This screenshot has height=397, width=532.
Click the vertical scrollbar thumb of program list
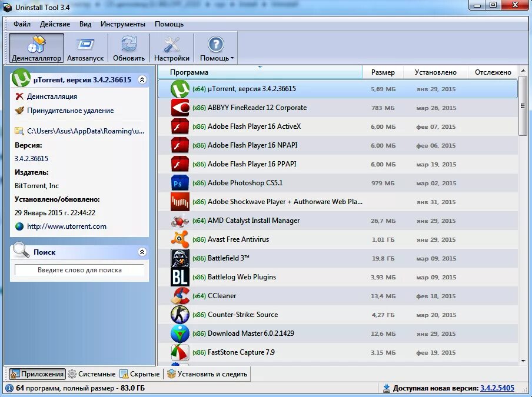(523, 106)
